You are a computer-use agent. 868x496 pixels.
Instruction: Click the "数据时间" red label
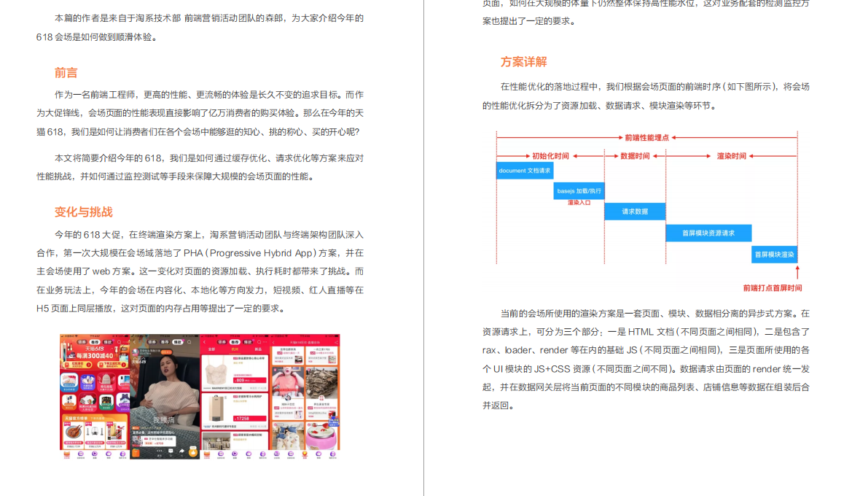tap(635, 156)
